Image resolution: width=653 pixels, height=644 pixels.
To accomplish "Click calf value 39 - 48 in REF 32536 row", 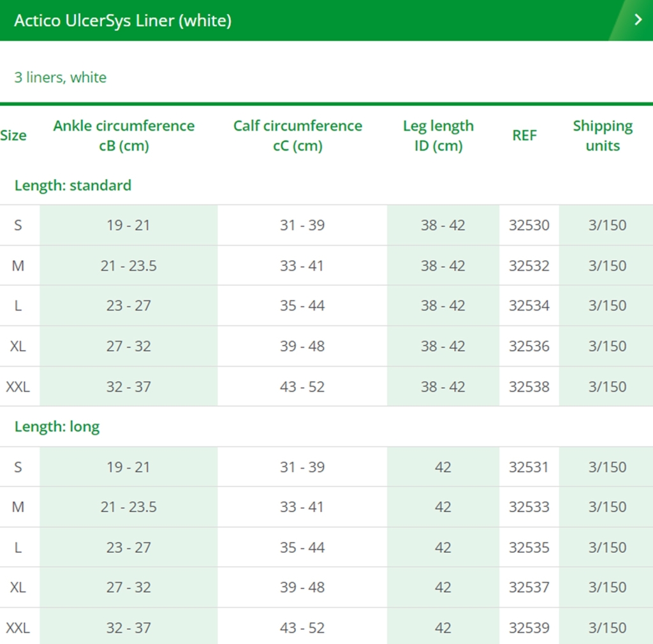I will click(302, 346).
